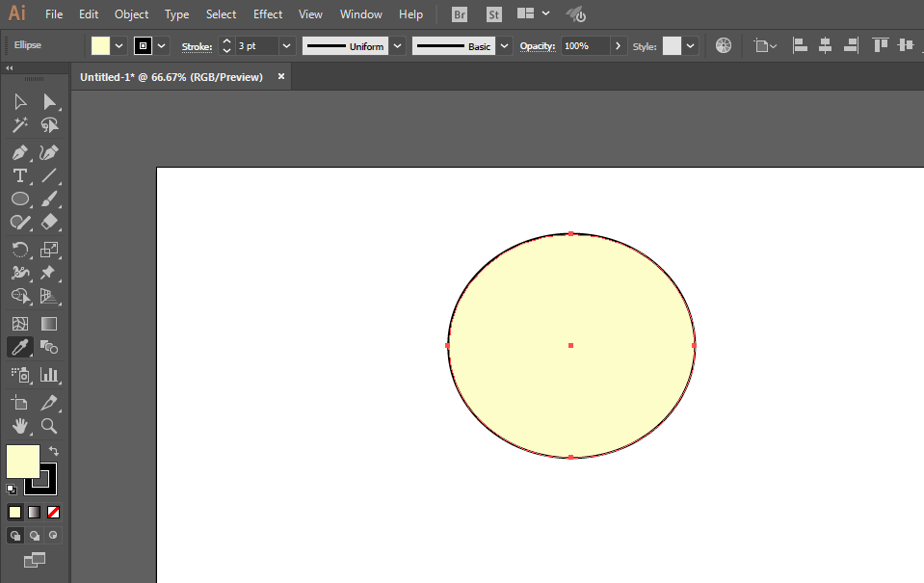Horizontal align left button
Screen dimensions: 924x583
click(x=800, y=45)
